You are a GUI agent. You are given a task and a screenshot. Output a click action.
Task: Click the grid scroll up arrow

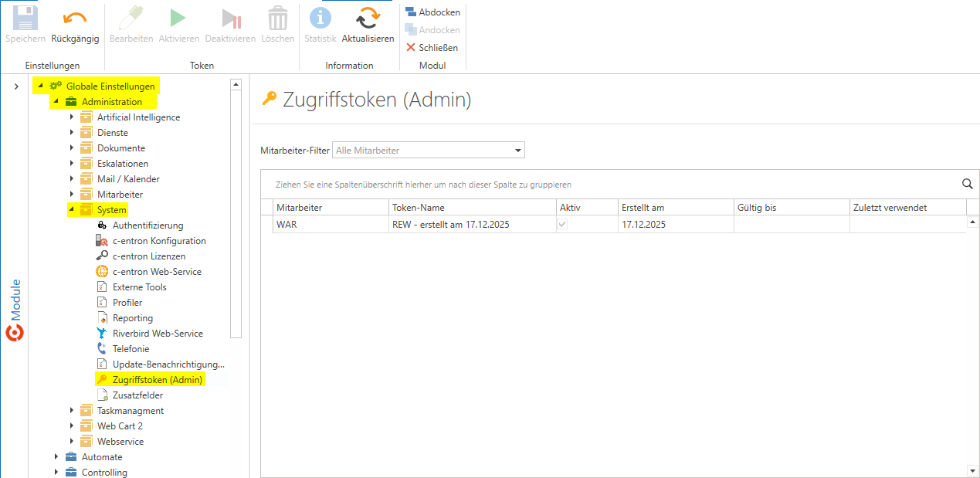(972, 222)
